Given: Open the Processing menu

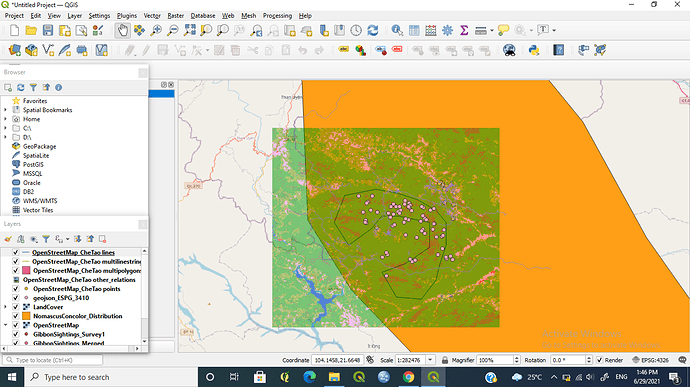Looking at the screenshot, I should [277, 16].
